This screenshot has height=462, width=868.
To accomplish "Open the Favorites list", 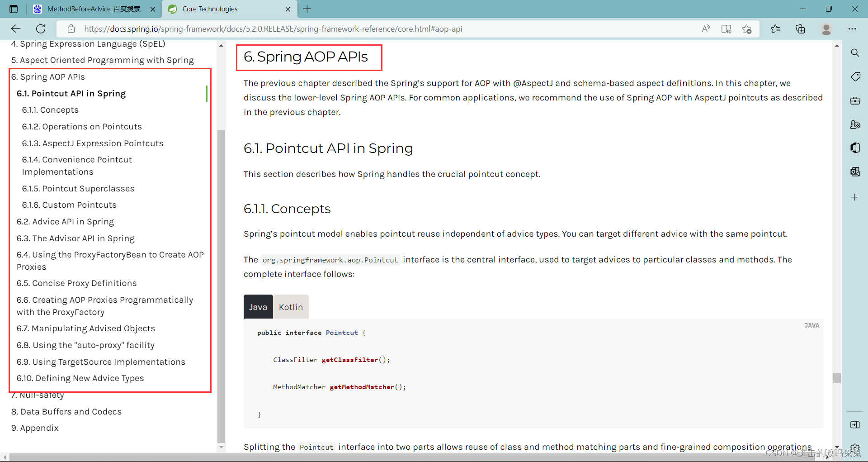I will tap(775, 29).
